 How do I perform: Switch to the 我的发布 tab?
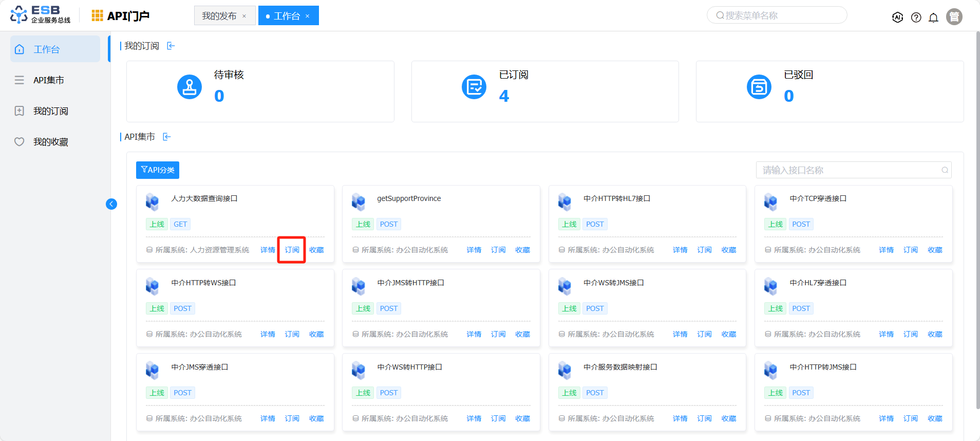(x=219, y=16)
